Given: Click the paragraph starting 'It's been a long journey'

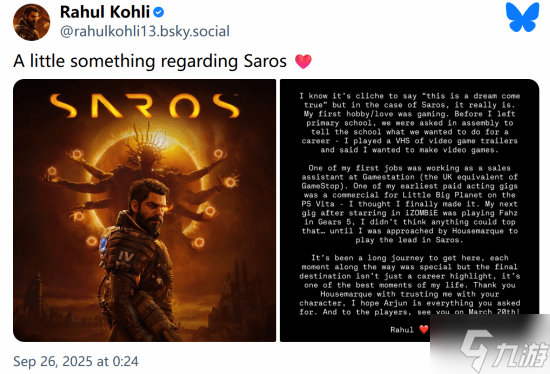Looking at the screenshot, I should [409, 285].
